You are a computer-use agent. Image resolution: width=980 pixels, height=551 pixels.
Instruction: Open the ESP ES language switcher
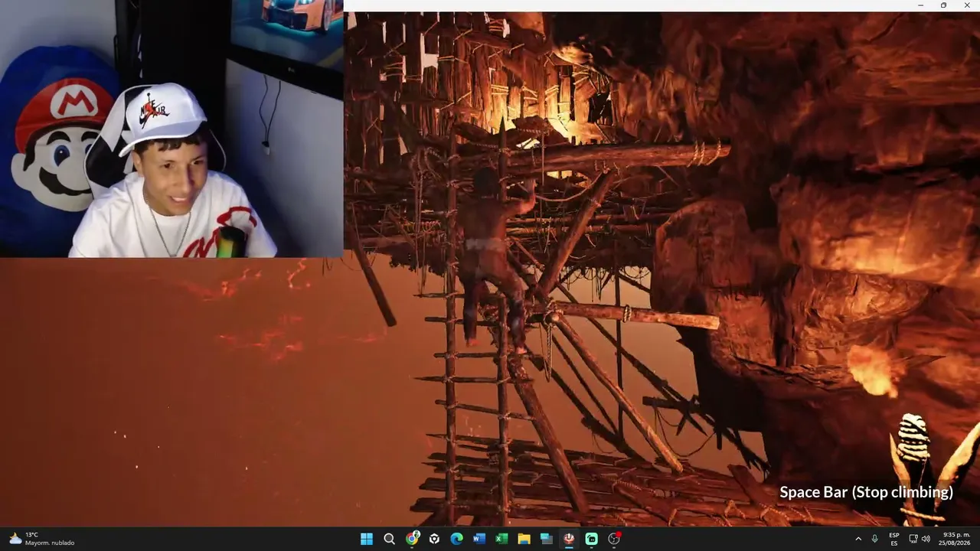(x=894, y=539)
